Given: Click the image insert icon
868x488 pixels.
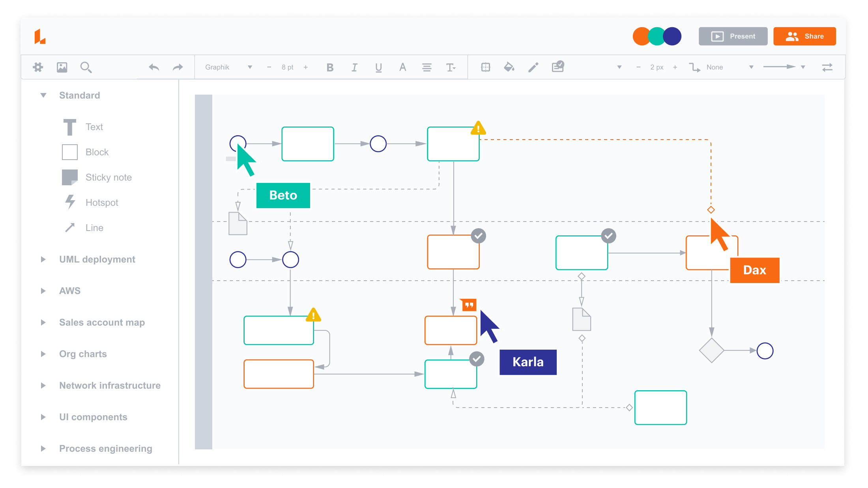Looking at the screenshot, I should tap(62, 67).
